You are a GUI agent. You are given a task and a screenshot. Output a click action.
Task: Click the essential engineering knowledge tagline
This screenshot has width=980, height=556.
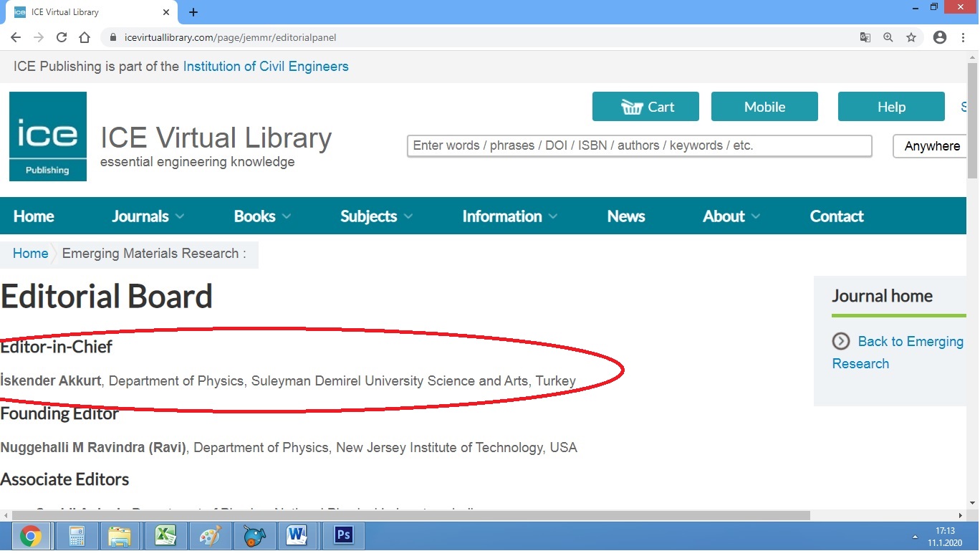[x=198, y=162]
